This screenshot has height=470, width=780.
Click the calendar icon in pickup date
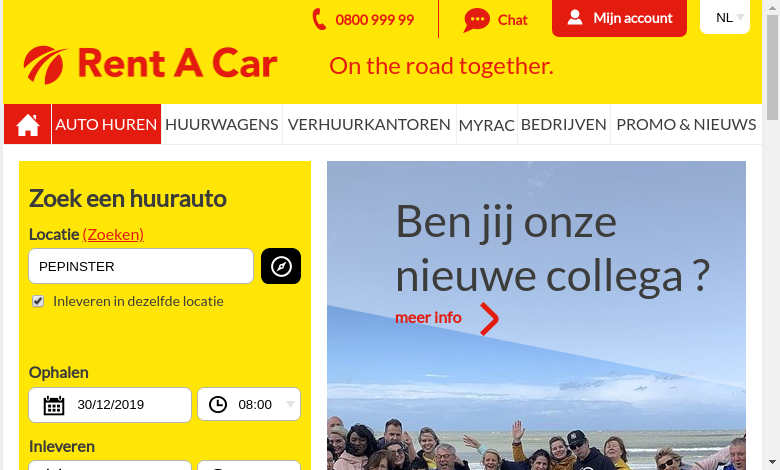click(x=54, y=405)
